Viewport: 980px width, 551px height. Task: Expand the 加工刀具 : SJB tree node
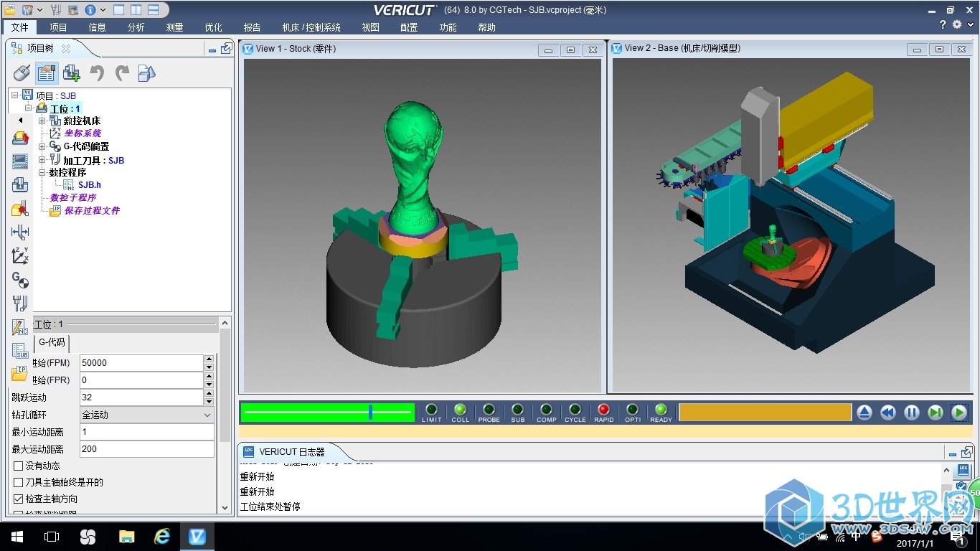click(42, 160)
